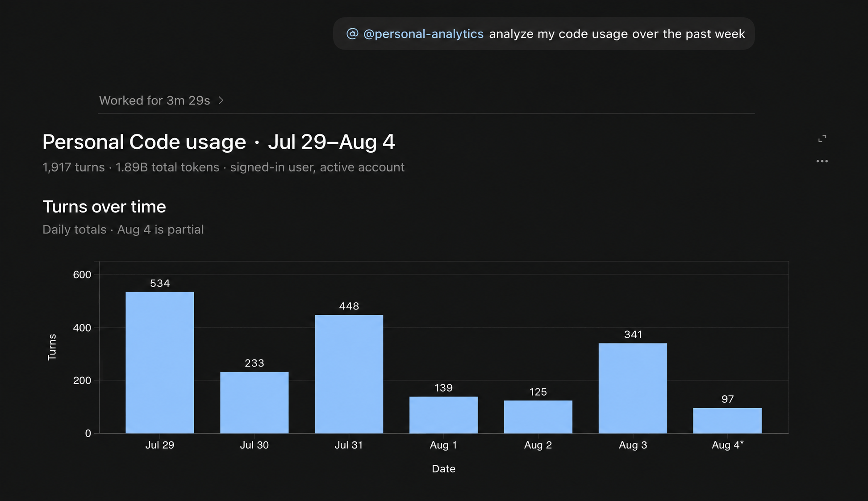Click the @ mention icon in the prompt

point(352,33)
